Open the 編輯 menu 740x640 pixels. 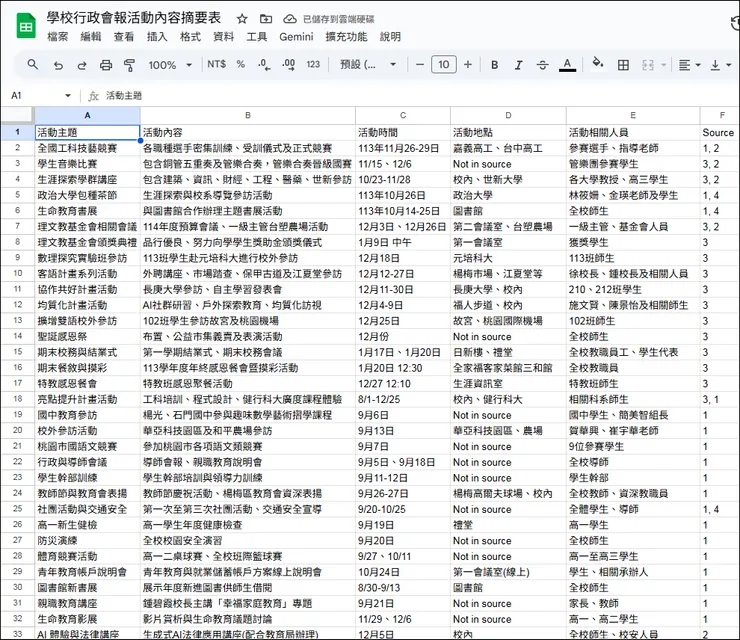click(x=91, y=37)
